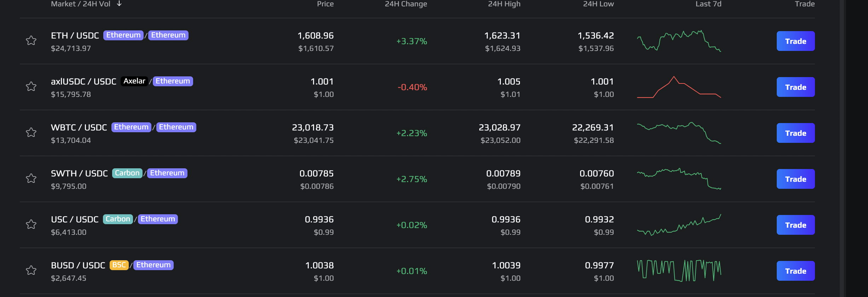Select the USC / USDC market name

(x=75, y=220)
